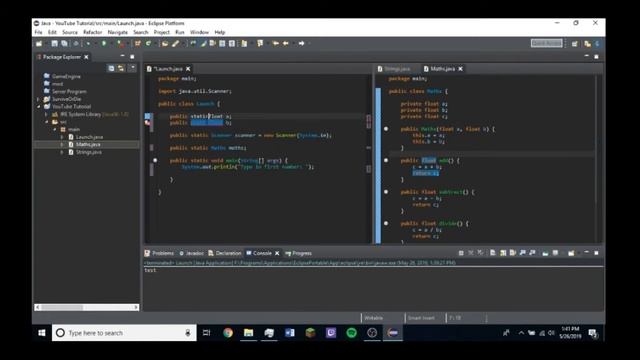Collapse the main package node
640x360 pixels.
[x=54, y=129]
